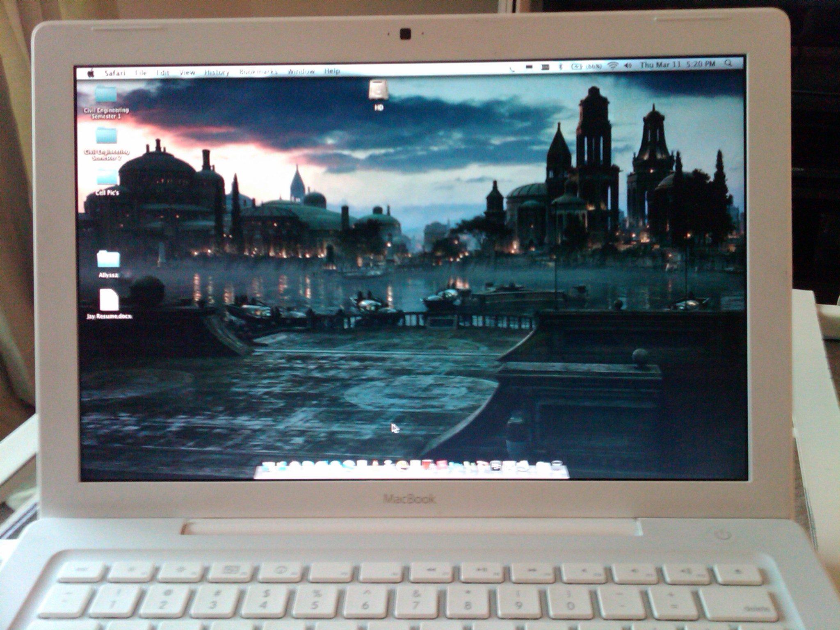Open the Help menu
840x630 pixels.
click(x=332, y=71)
